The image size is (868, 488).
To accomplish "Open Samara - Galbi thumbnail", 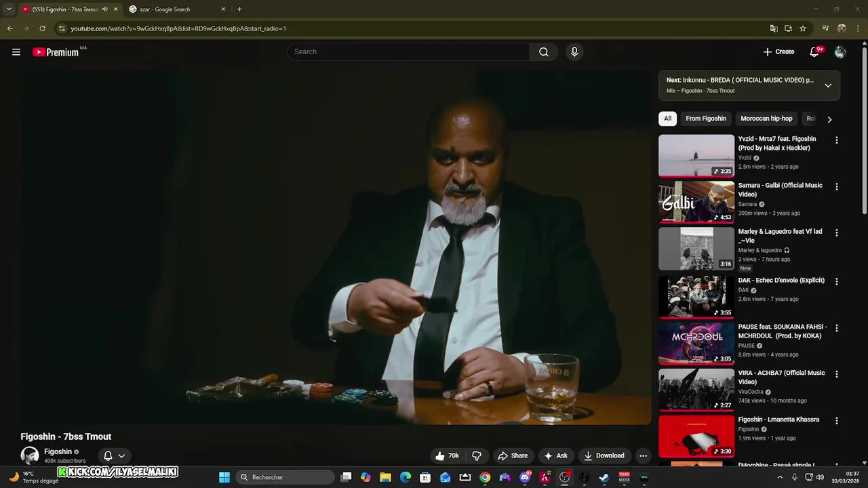I will click(x=696, y=201).
